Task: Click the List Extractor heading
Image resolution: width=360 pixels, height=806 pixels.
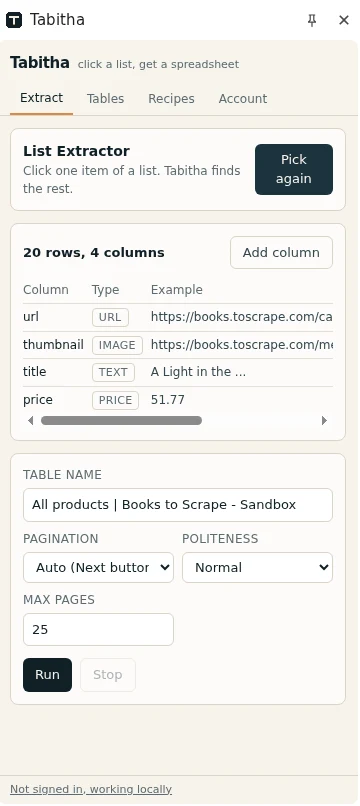Action: tap(76, 151)
